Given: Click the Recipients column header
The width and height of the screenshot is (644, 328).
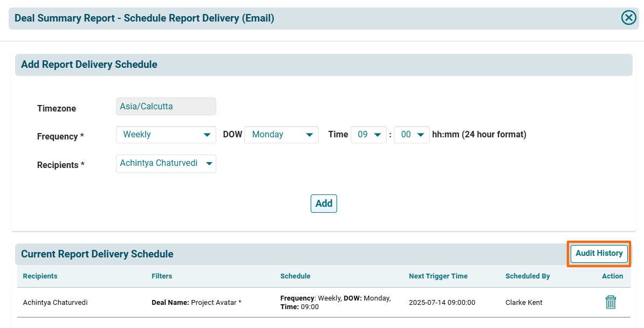Looking at the screenshot, I should click(40, 276).
